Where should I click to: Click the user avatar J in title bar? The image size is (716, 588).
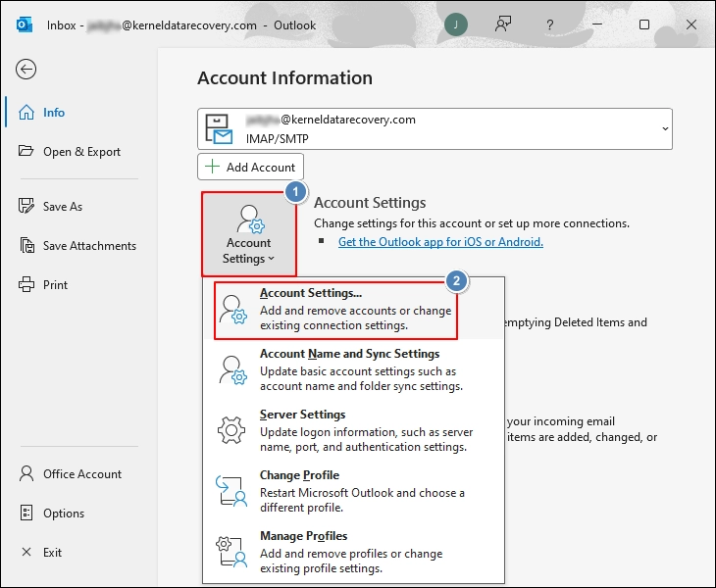click(456, 24)
